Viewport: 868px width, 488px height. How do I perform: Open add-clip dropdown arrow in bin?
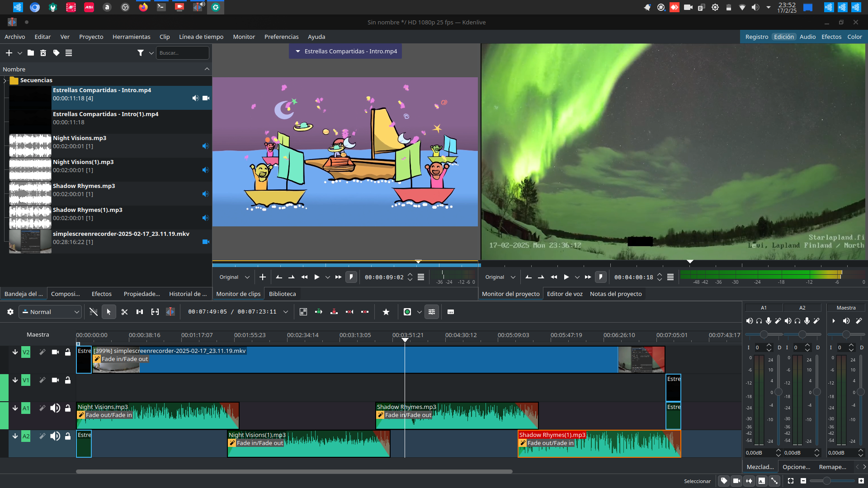(x=20, y=53)
